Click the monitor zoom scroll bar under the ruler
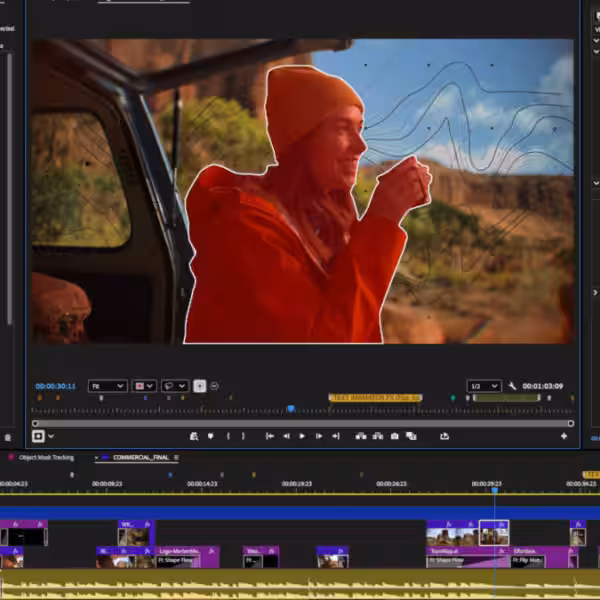 pyautogui.click(x=303, y=424)
